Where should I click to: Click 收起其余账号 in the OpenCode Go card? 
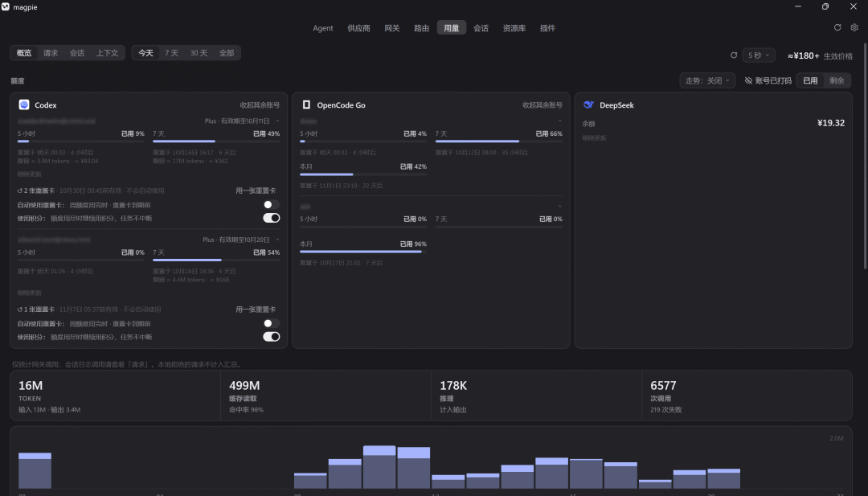[x=542, y=105]
